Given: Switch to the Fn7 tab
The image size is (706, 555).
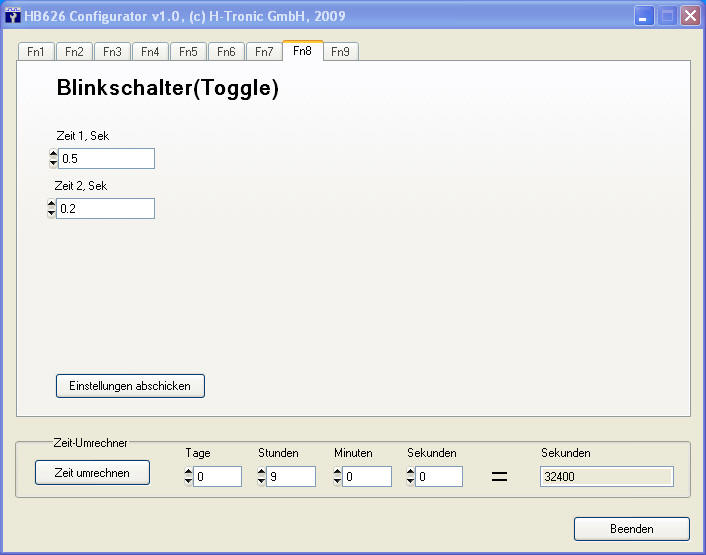Looking at the screenshot, I should click(x=264, y=52).
